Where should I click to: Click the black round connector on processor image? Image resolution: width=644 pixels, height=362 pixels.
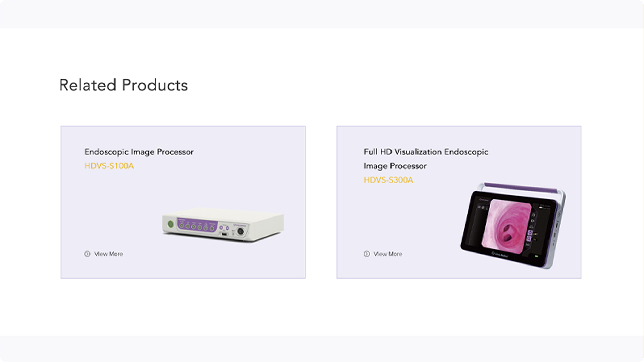pyautogui.click(x=240, y=232)
